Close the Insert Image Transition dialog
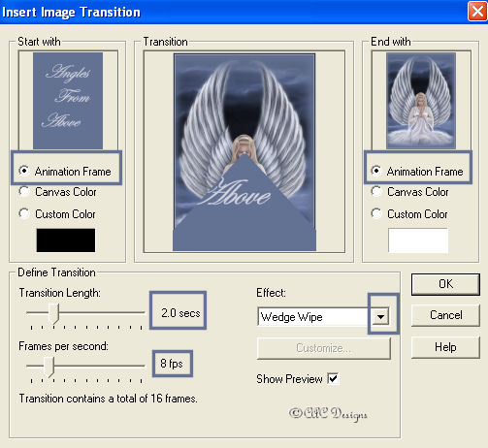The width and height of the screenshot is (488, 448). click(477, 12)
